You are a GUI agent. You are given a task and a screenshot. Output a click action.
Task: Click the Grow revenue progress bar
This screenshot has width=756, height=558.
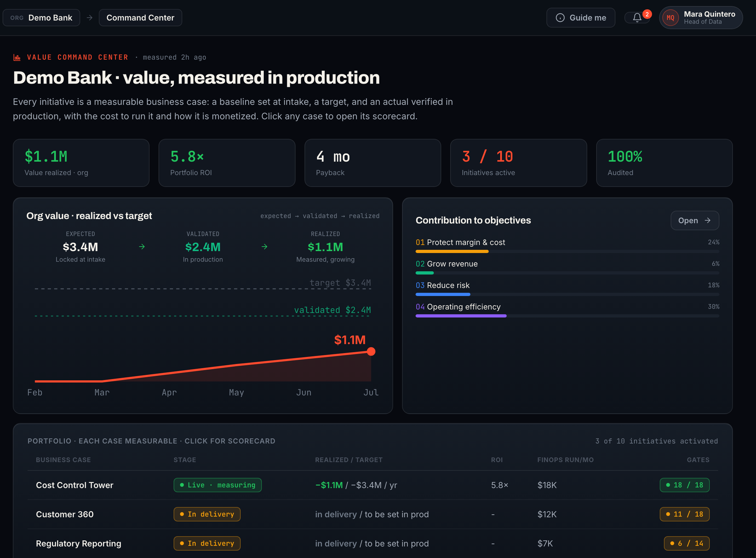point(567,273)
